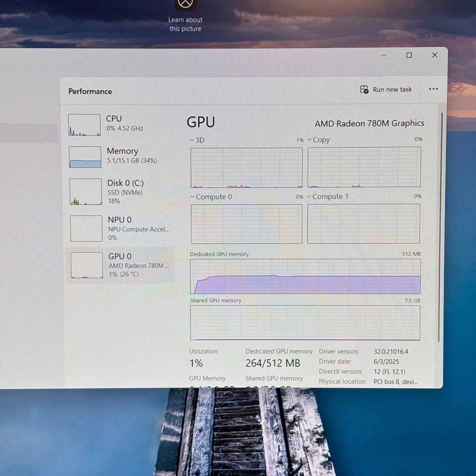Click the AMD Radeon 780M Graphics title
The image size is (476, 476).
tap(369, 123)
